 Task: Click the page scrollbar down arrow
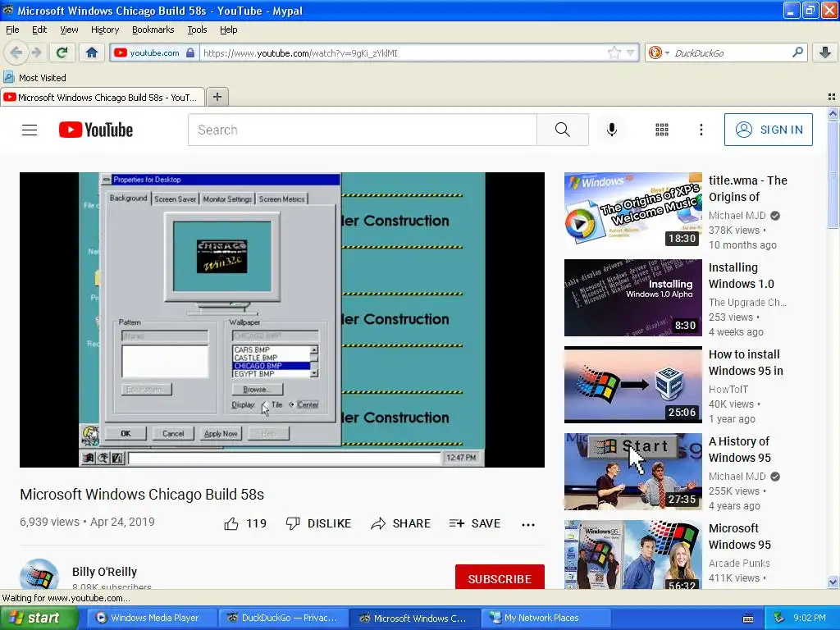[833, 582]
